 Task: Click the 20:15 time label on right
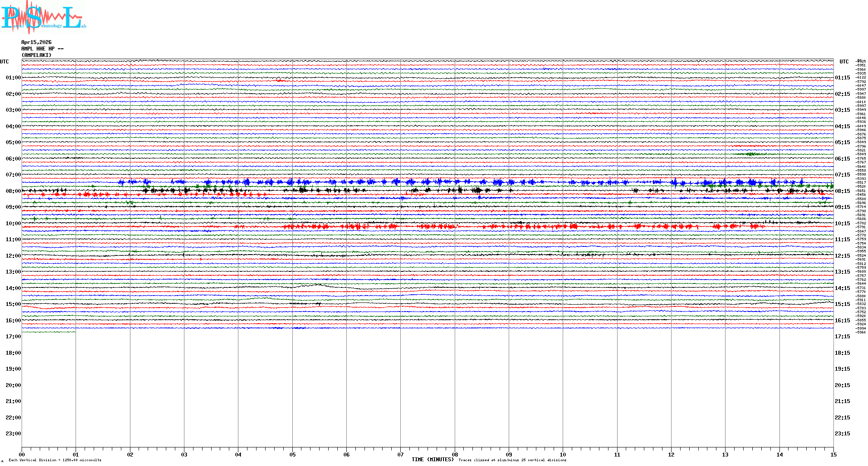842,385
